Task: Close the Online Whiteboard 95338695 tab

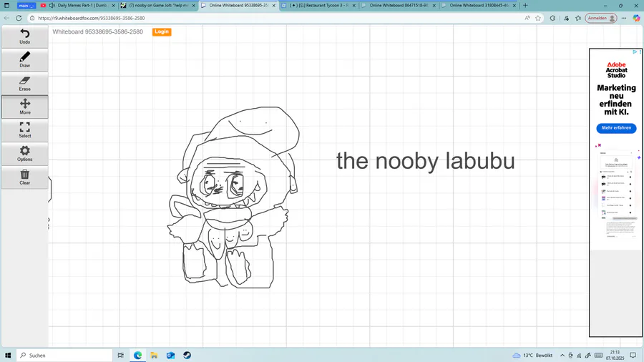Action: click(274, 5)
